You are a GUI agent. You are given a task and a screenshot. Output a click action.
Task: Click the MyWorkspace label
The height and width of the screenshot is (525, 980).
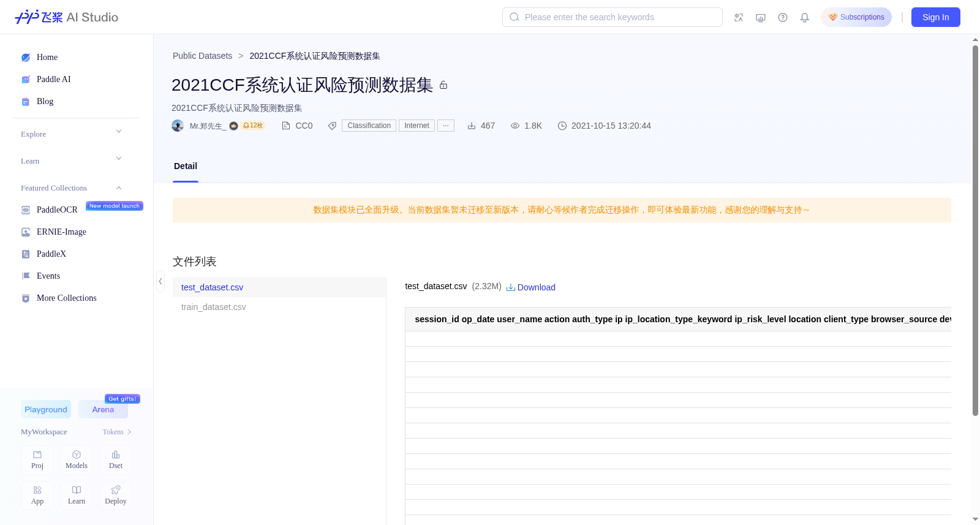coord(44,432)
